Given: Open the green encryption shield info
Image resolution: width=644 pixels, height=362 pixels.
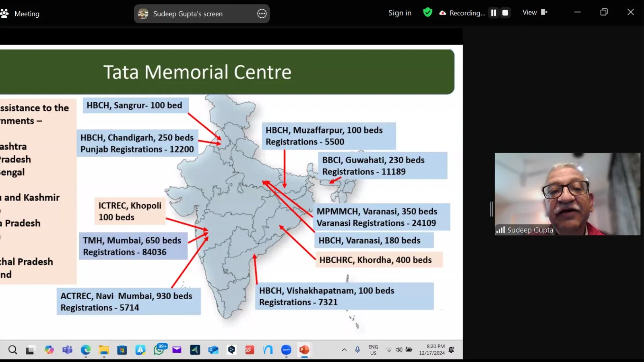Looking at the screenshot, I should 427,12.
